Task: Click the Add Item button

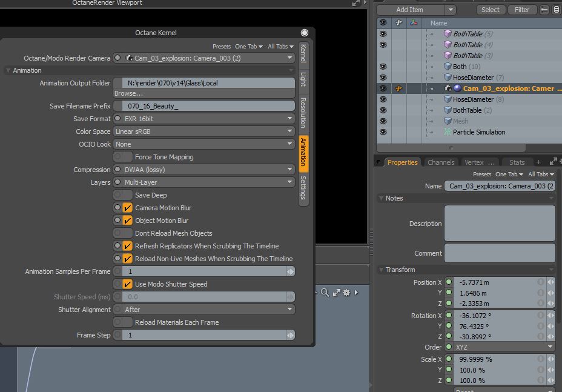Action: point(409,10)
